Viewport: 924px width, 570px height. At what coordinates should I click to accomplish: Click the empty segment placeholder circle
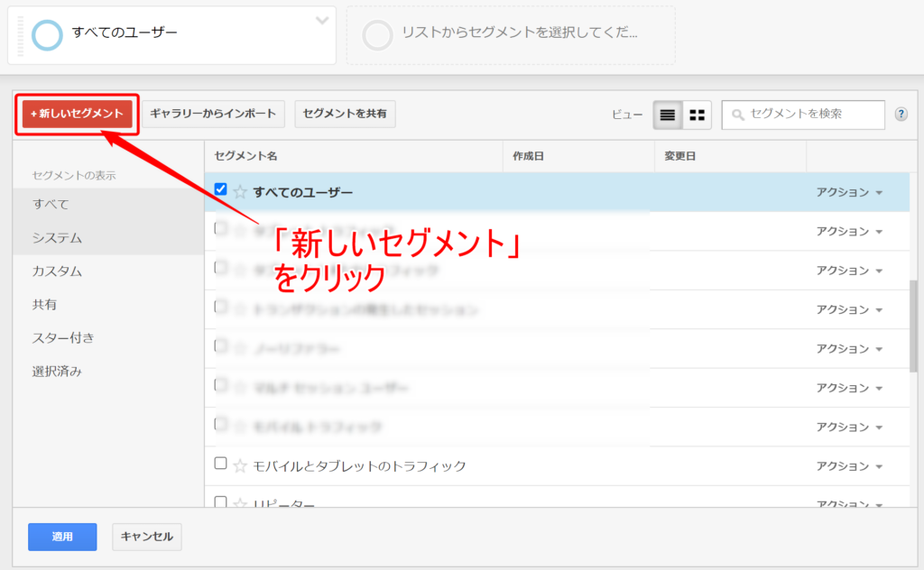point(377,34)
